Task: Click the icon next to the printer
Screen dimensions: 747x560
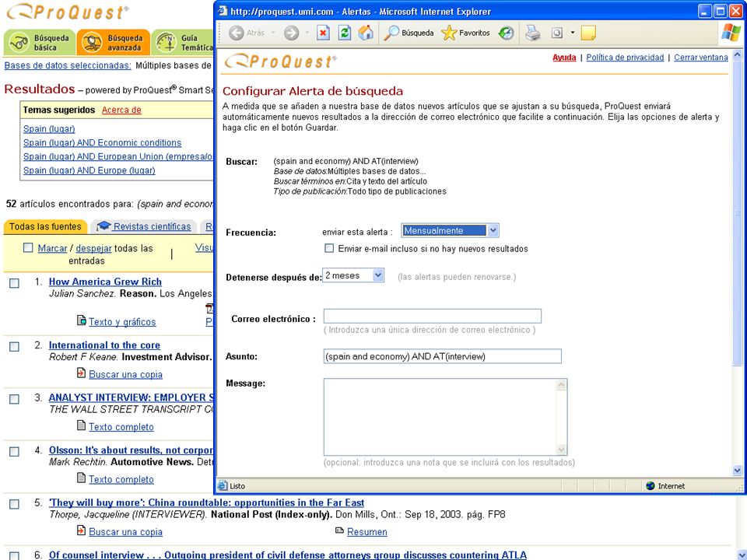Action: click(557, 33)
